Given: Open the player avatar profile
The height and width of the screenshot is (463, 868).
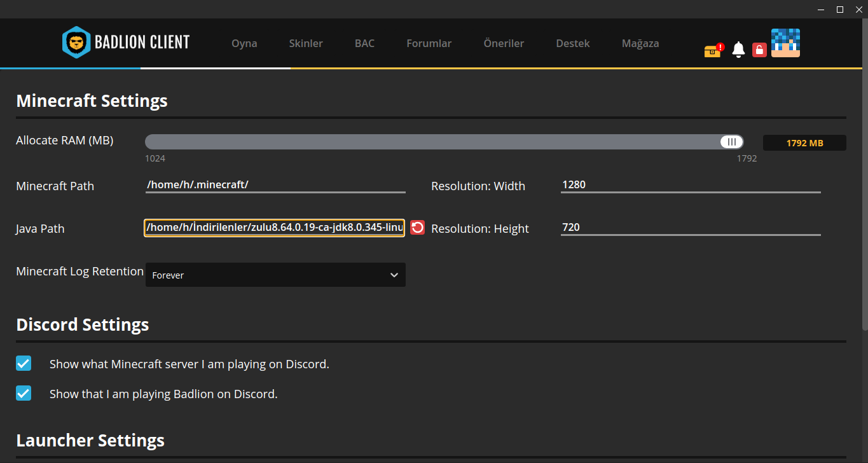Looking at the screenshot, I should coord(785,43).
